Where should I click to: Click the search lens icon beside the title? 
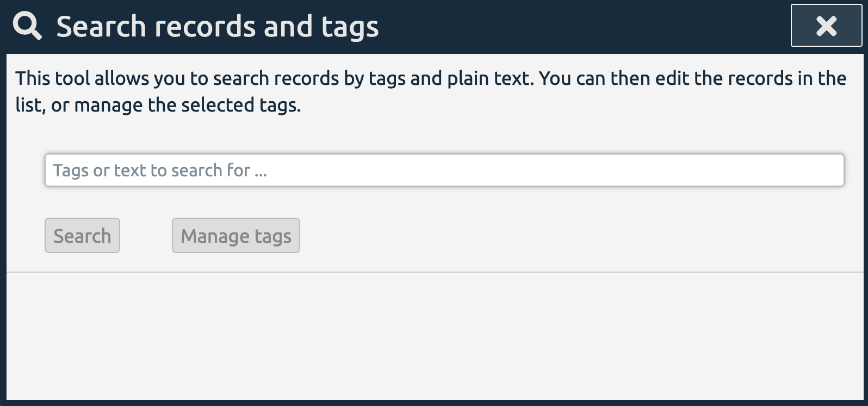click(27, 26)
